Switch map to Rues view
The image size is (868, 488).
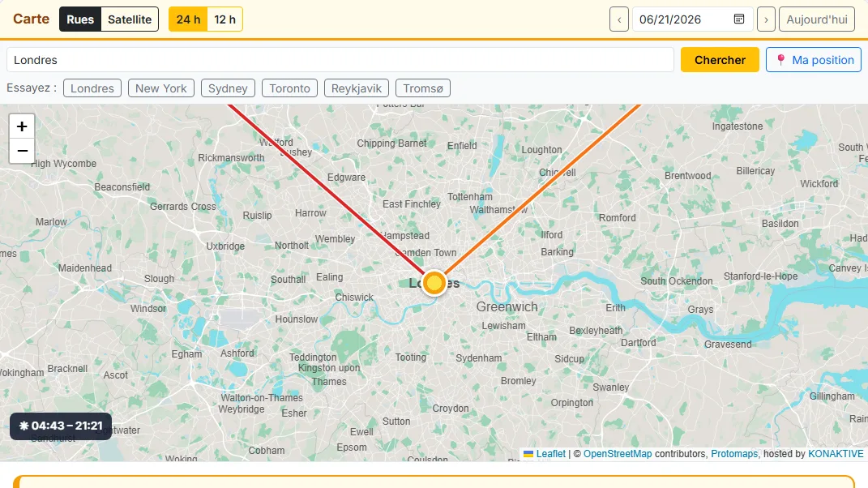point(80,19)
